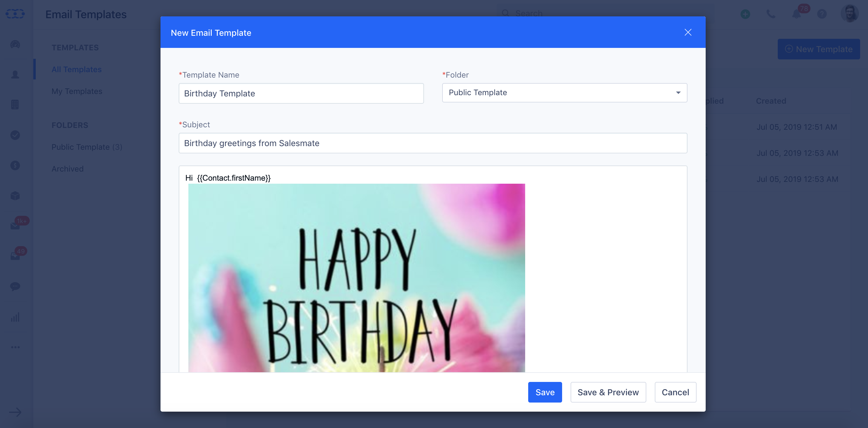The width and height of the screenshot is (868, 428).
Task: Click the Happy Birthday image in editor
Action: pyautogui.click(x=356, y=278)
